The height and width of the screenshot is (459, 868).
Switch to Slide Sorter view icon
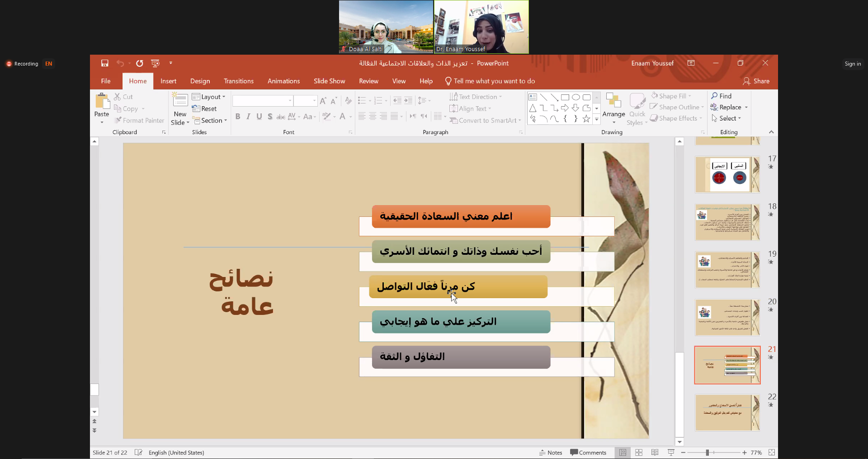tap(639, 452)
